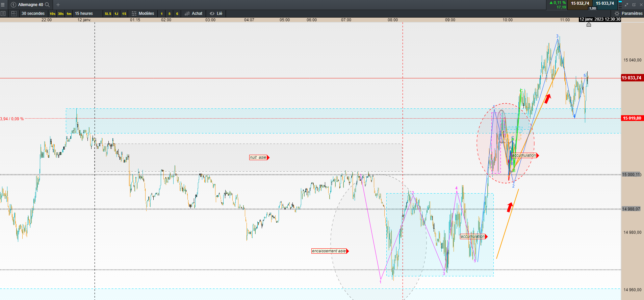Open the chart layout grid icon
The height and width of the screenshot is (300, 644).
pyautogui.click(x=14, y=14)
